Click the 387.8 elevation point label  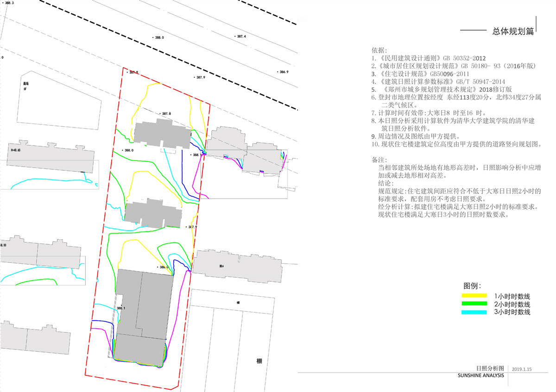tap(166, 113)
